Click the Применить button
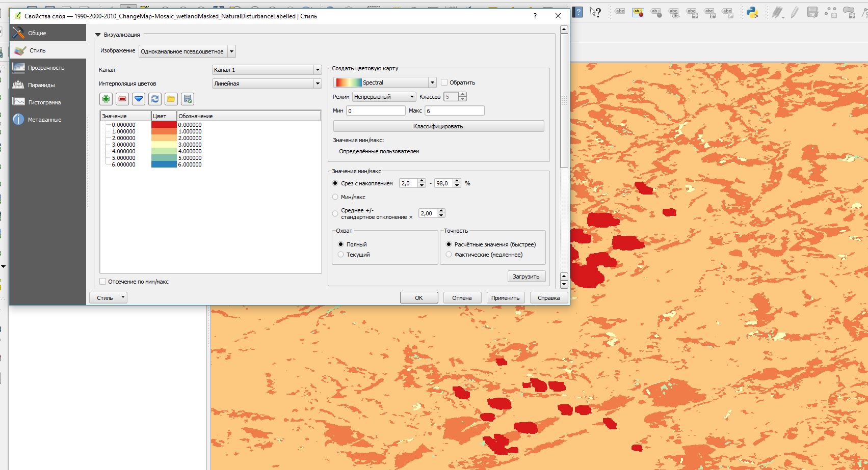 505,298
